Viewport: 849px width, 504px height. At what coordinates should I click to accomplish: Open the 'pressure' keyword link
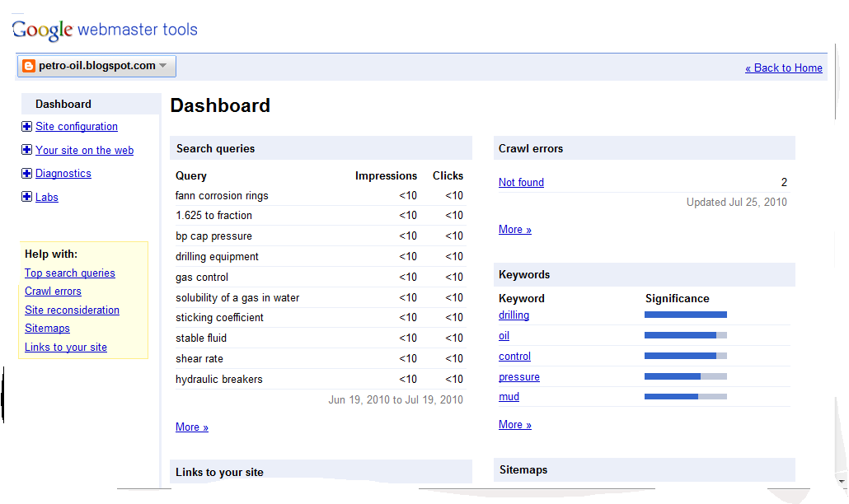pos(518,377)
